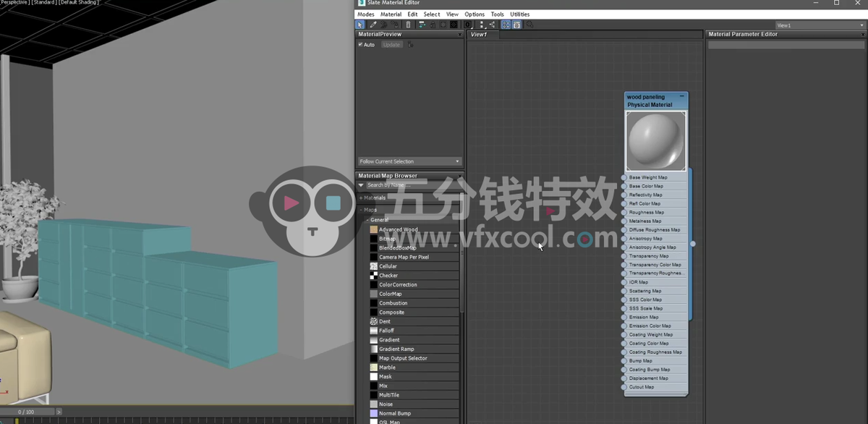The height and width of the screenshot is (424, 868).
Task: Click the Cellular map thumbnail icon
Action: pos(374,266)
